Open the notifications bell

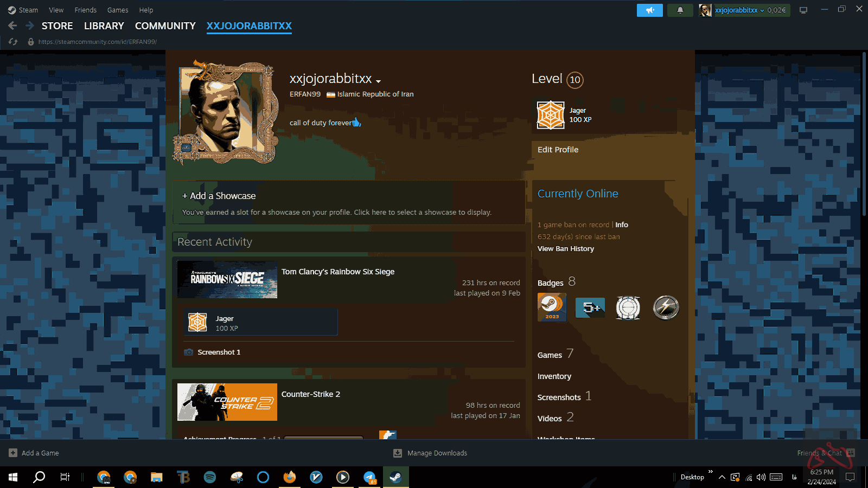[x=680, y=10]
